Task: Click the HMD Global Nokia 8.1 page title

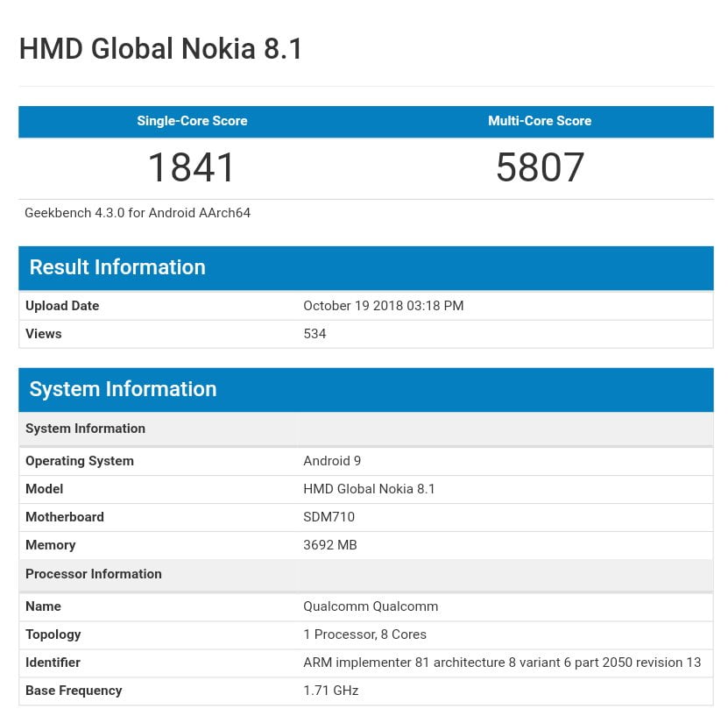Action: point(160,49)
